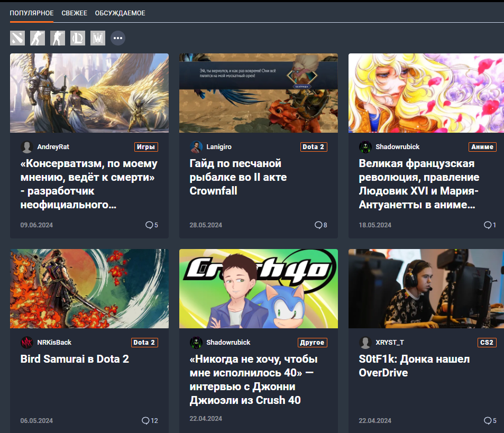Image resolution: width=504 pixels, height=433 pixels.
Task: Click the CS2 category tag
Action: tap(487, 343)
